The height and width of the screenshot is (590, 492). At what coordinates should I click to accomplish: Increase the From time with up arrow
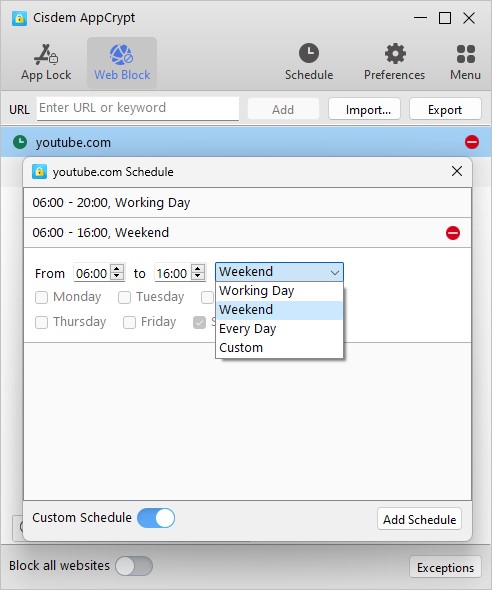click(x=117, y=269)
